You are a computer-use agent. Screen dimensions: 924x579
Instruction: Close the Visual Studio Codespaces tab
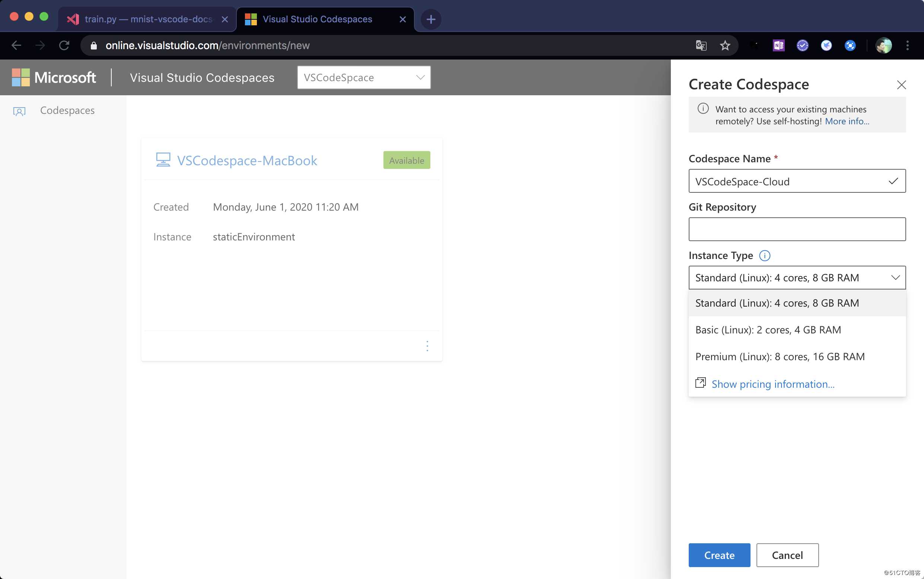click(403, 19)
